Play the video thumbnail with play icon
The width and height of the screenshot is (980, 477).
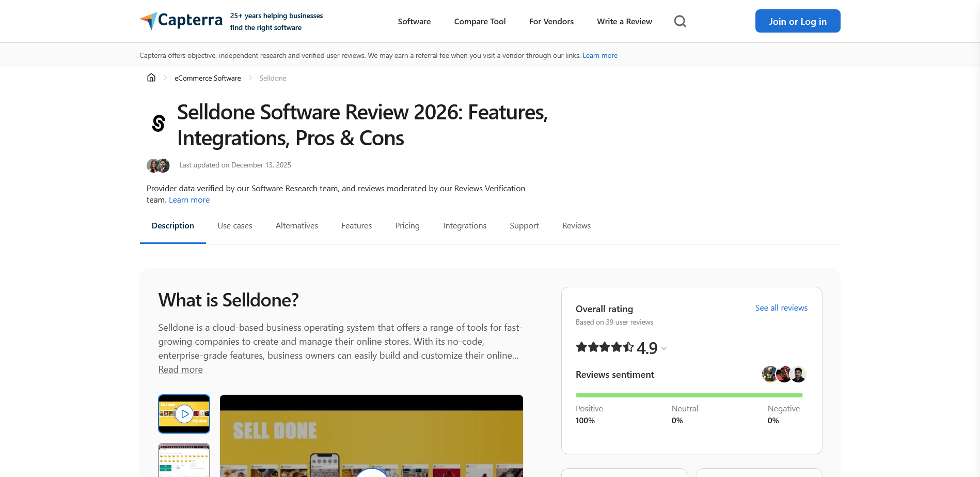click(184, 414)
